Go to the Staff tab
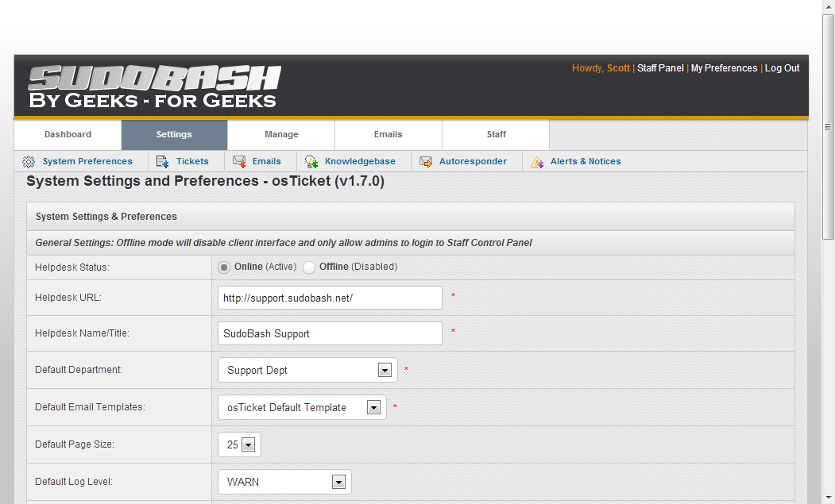The height and width of the screenshot is (504, 835). click(x=496, y=135)
